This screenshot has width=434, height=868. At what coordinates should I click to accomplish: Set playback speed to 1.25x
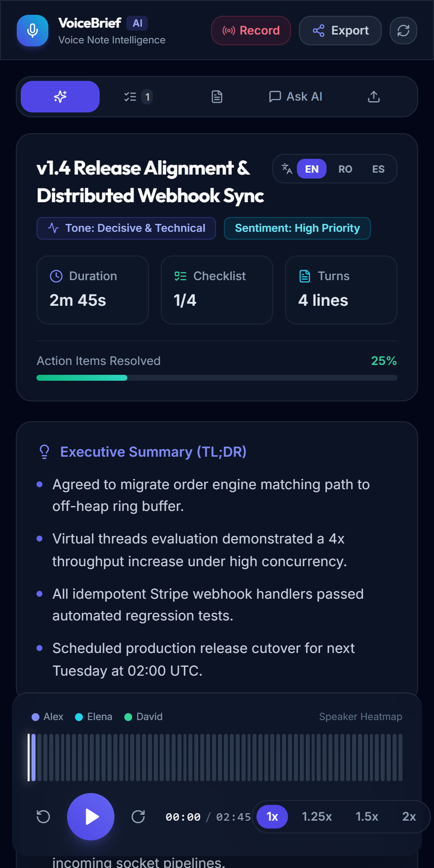[317, 817]
